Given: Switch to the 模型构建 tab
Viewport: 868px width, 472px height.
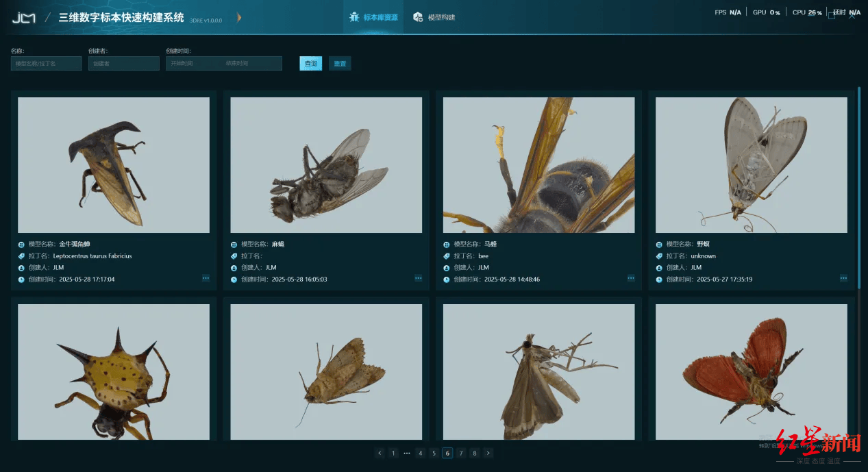Looking at the screenshot, I should tap(434, 17).
